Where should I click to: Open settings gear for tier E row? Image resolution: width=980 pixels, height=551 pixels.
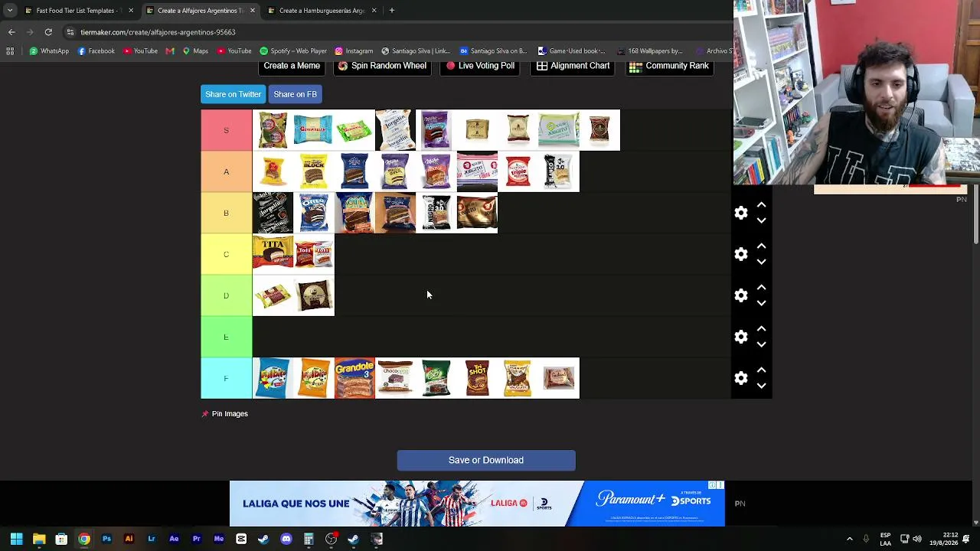point(741,337)
